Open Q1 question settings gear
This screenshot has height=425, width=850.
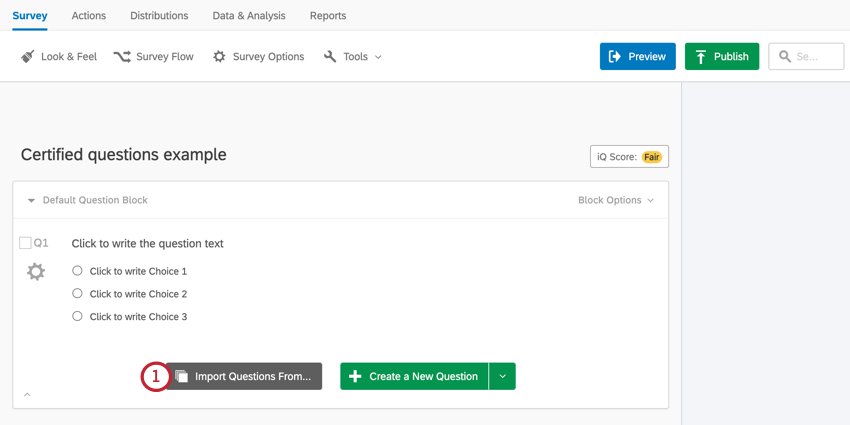(36, 272)
